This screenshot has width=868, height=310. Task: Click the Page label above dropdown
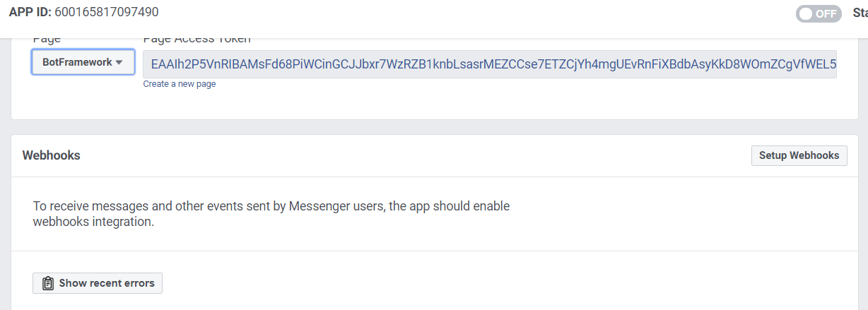point(46,40)
